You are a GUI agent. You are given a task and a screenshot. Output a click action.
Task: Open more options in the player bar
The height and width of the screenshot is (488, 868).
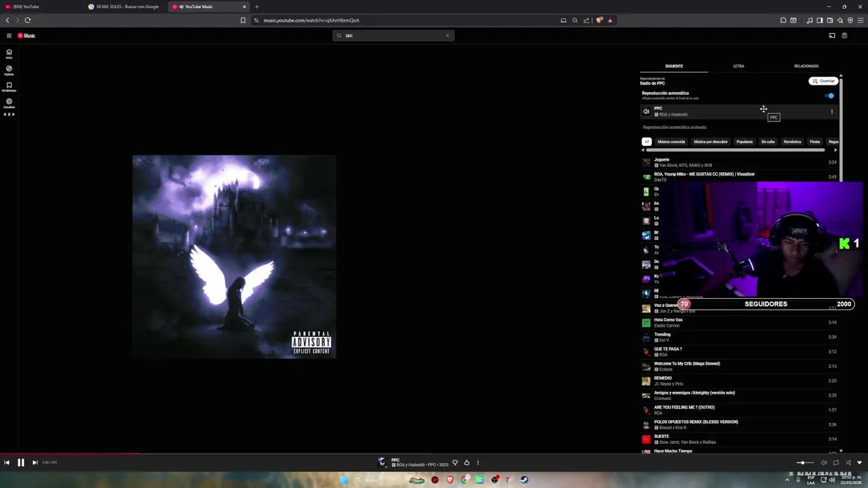point(477,463)
